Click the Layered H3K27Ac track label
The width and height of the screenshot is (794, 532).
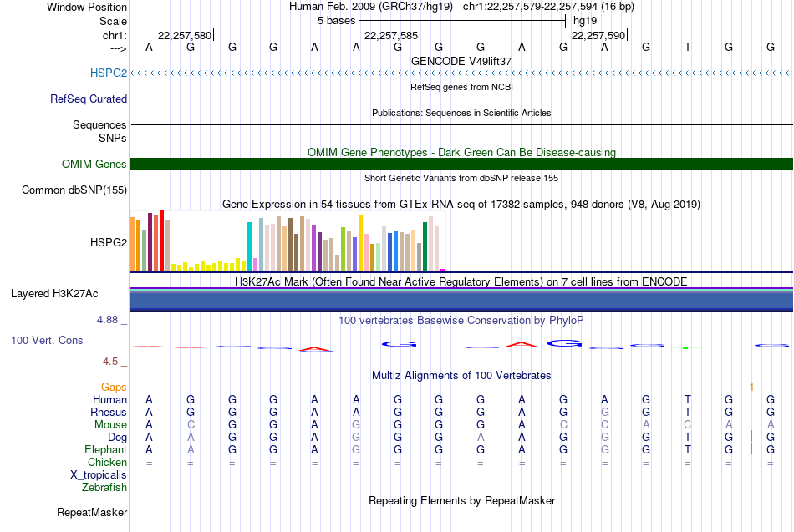(x=54, y=294)
